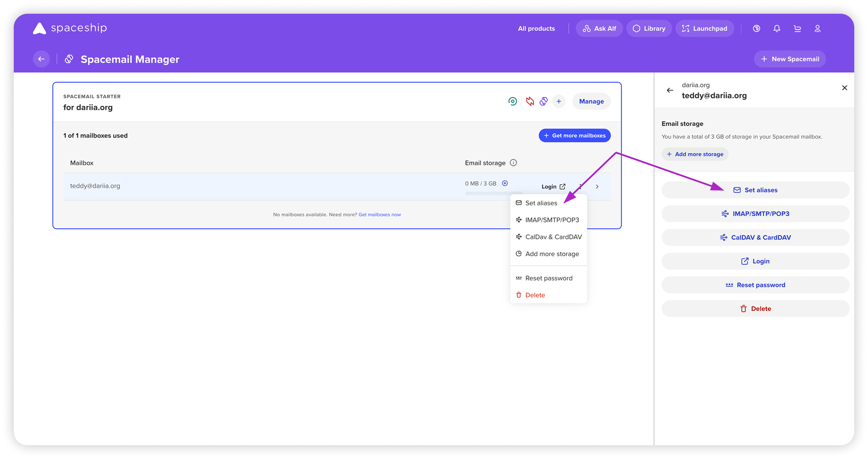Open Launchpad

(704, 29)
